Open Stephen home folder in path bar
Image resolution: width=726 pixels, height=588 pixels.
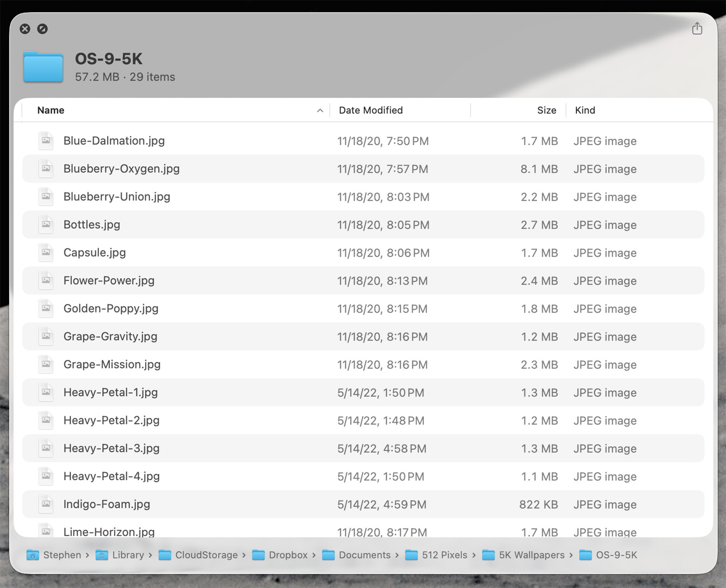[62, 555]
